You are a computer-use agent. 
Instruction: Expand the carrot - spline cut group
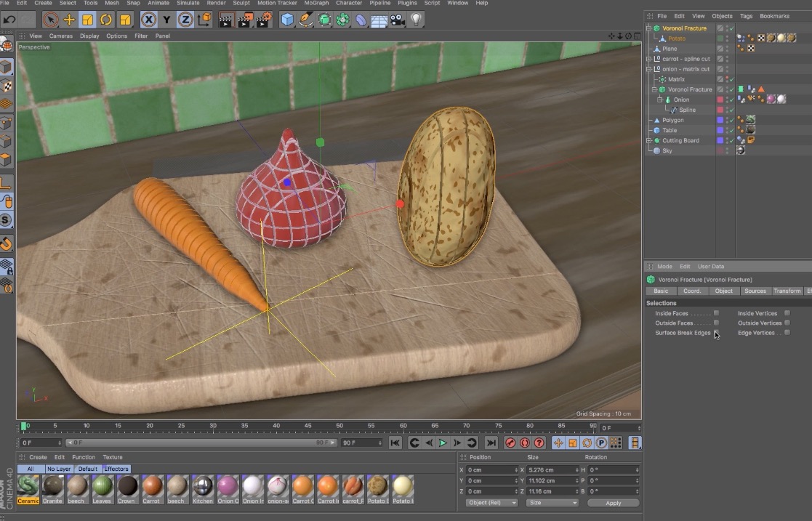click(648, 59)
